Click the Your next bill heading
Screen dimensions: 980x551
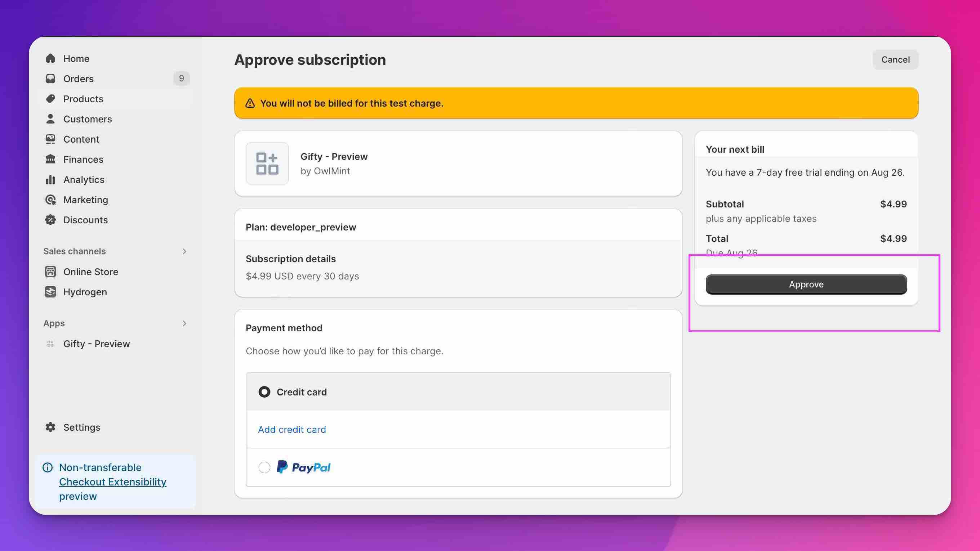click(x=735, y=149)
